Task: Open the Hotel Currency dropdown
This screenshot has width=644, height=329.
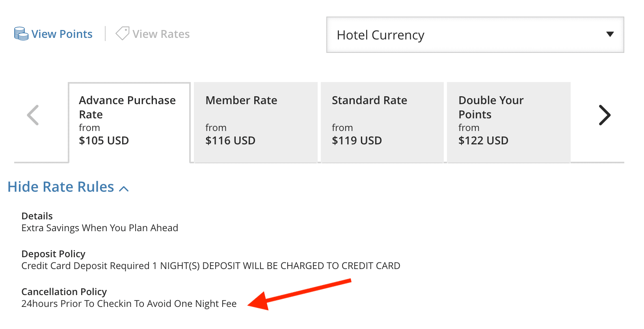Action: click(475, 35)
